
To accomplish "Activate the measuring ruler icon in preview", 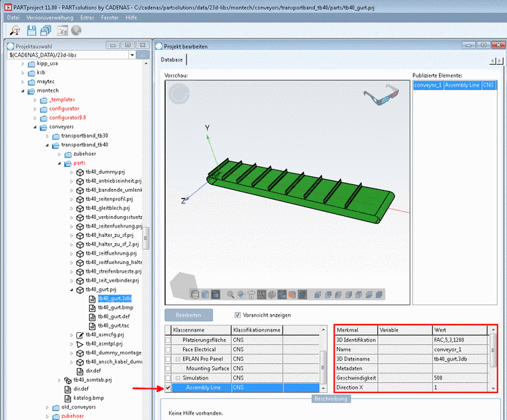I will [262, 294].
